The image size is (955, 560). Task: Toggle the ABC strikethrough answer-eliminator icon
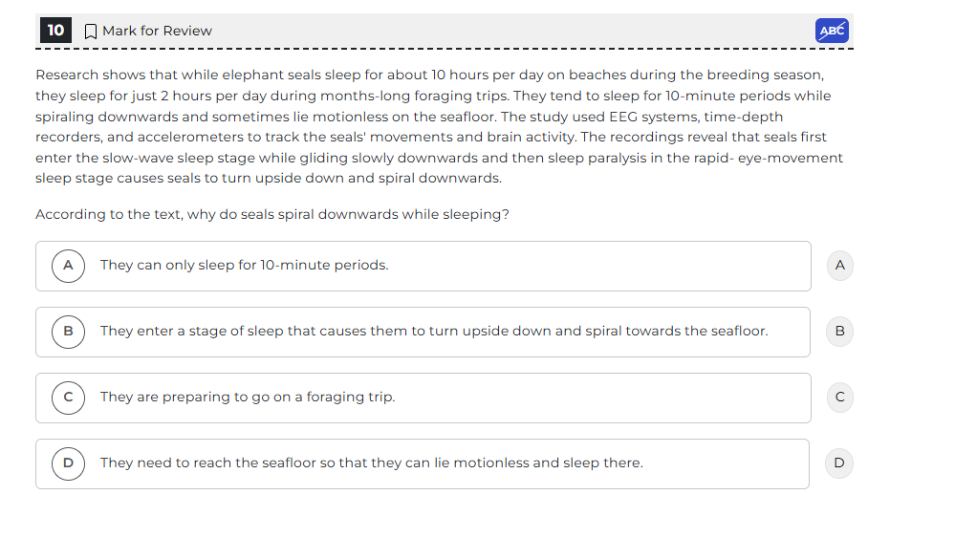pyautogui.click(x=832, y=31)
